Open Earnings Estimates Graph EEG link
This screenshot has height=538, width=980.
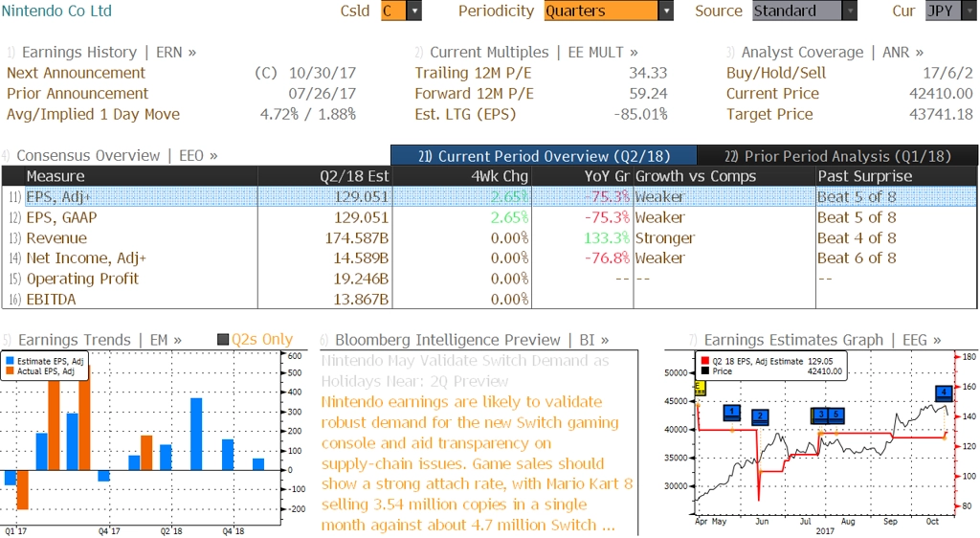pyautogui.click(x=822, y=340)
